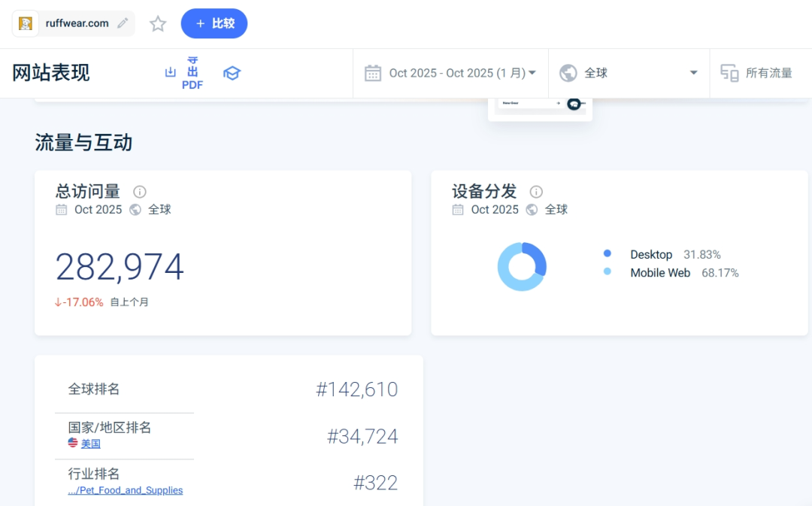812x506 pixels.
Task: Click the 全球排名 label
Action: pos(94,389)
